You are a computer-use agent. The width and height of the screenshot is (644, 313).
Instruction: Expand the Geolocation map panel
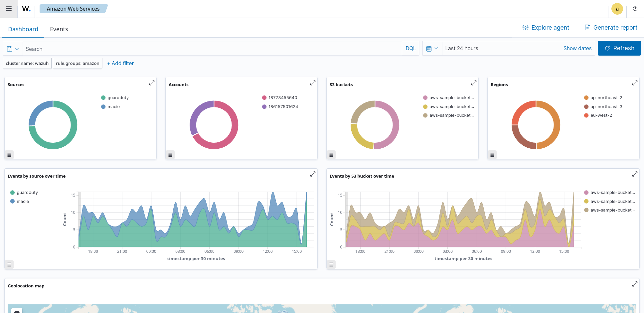pyautogui.click(x=635, y=284)
